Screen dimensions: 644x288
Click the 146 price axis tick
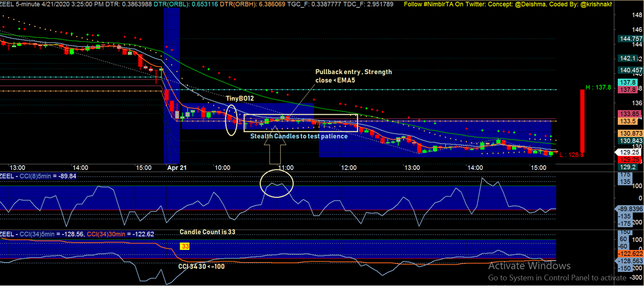pyautogui.click(x=637, y=29)
